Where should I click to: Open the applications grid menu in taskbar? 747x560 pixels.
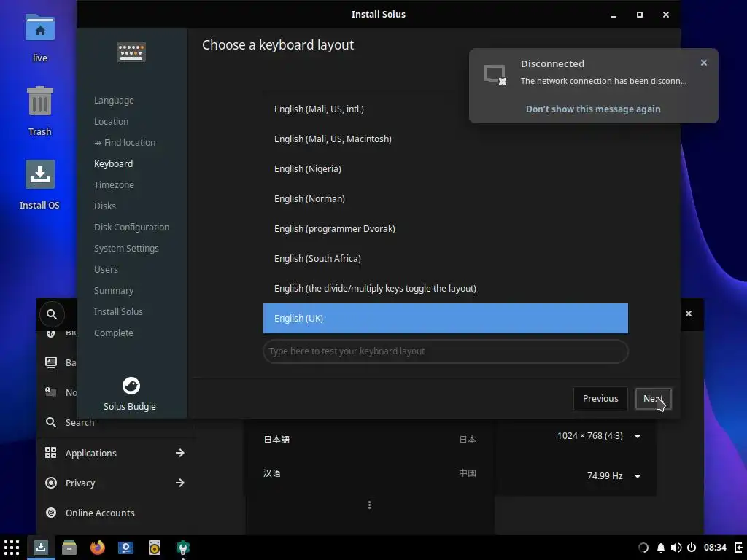(12, 548)
